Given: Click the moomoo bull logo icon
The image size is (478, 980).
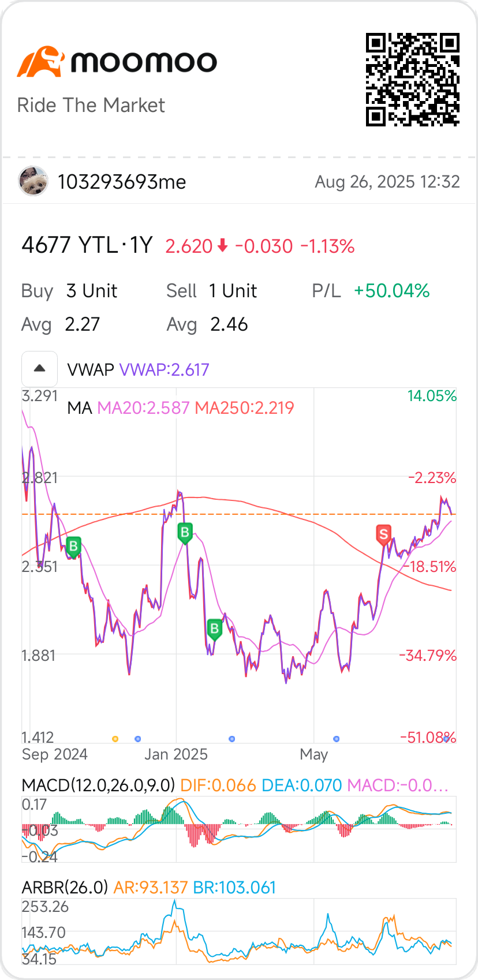Looking at the screenshot, I should pos(39,61).
